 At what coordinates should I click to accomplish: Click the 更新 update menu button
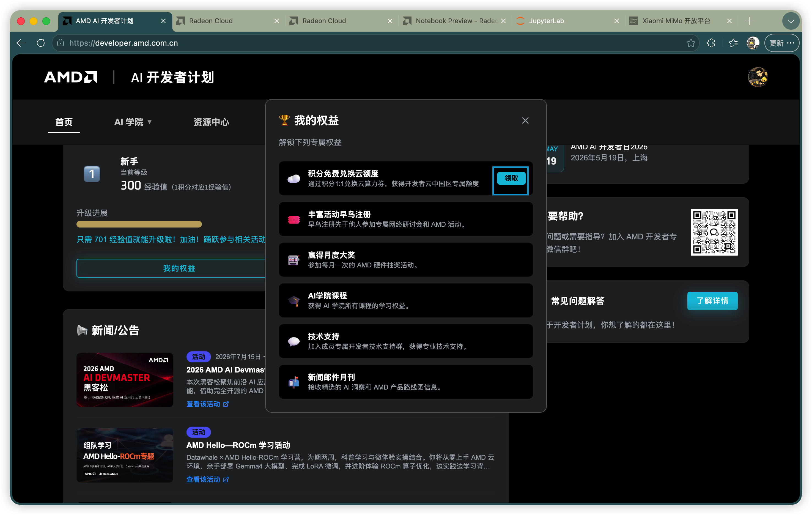tap(782, 43)
